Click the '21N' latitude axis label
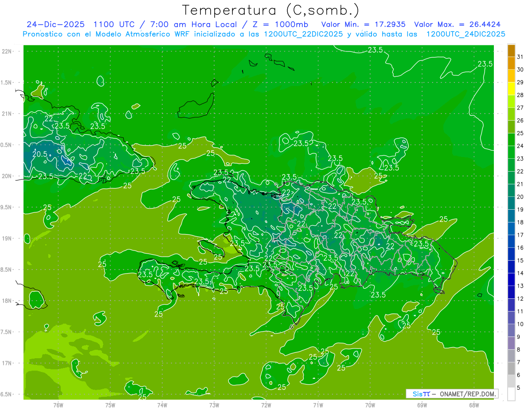The width and height of the screenshot is (532, 411). 6,114
